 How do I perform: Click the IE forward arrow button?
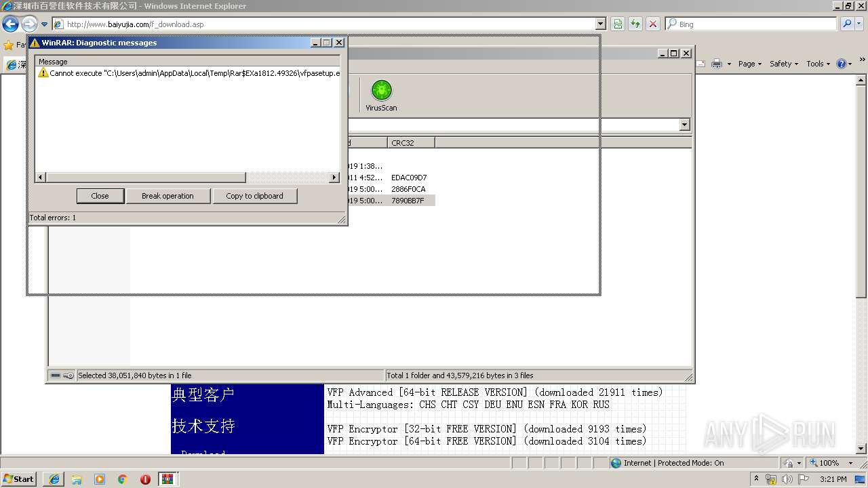[29, 24]
